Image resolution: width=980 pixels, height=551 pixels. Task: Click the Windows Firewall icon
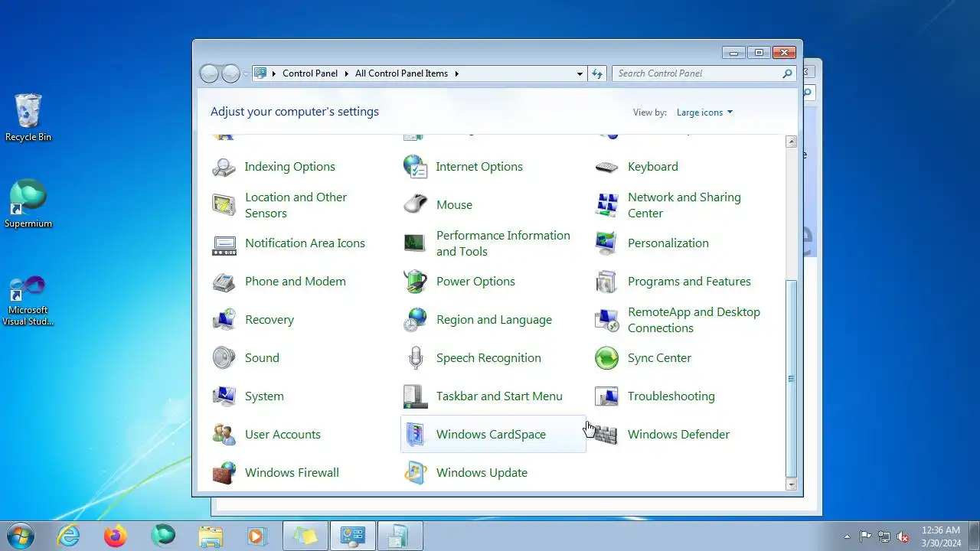pos(224,473)
